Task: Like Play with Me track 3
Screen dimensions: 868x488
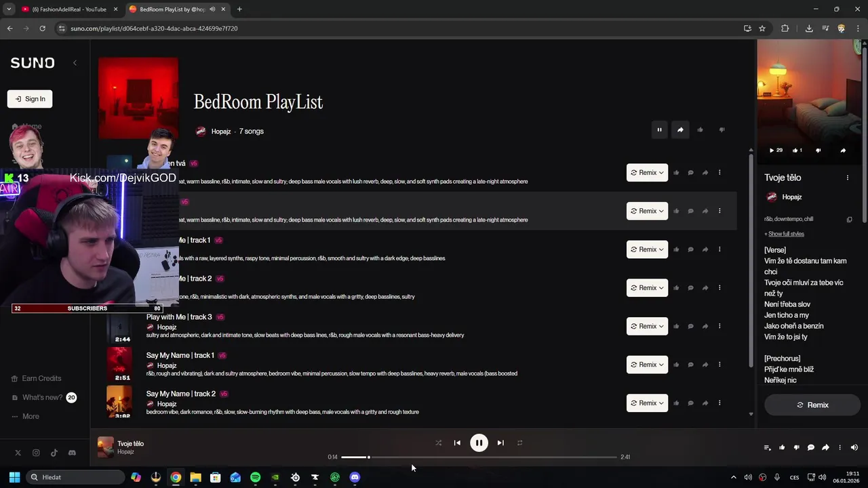Action: [676, 326]
